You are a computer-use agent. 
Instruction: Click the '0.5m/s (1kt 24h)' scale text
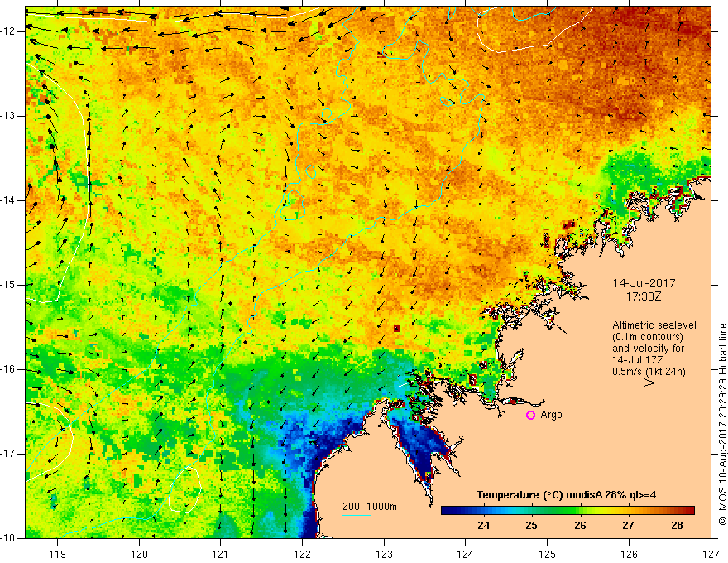coord(649,372)
